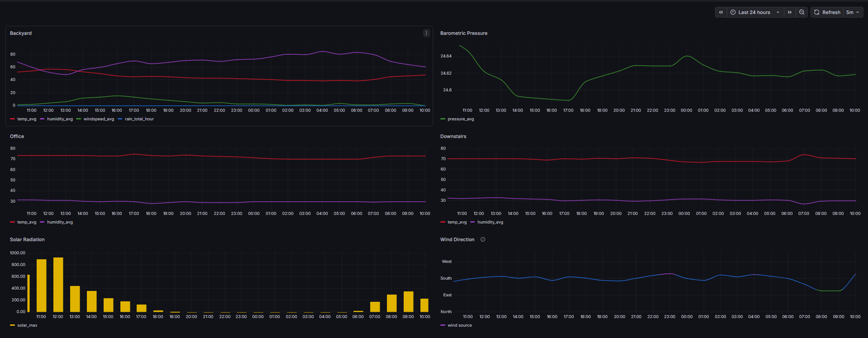
Task: Open the Last 24 hours time picker
Action: click(x=754, y=12)
